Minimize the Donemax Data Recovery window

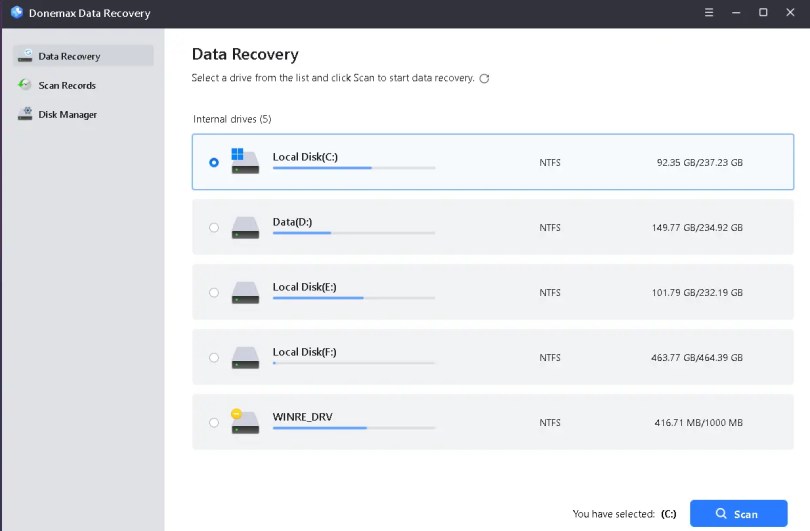(x=736, y=13)
